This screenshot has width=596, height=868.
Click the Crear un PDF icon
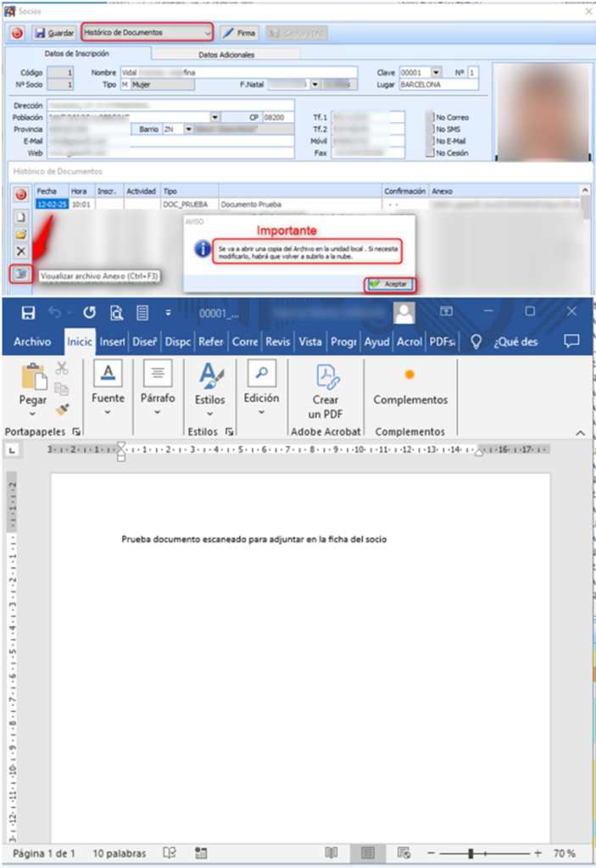tap(326, 389)
